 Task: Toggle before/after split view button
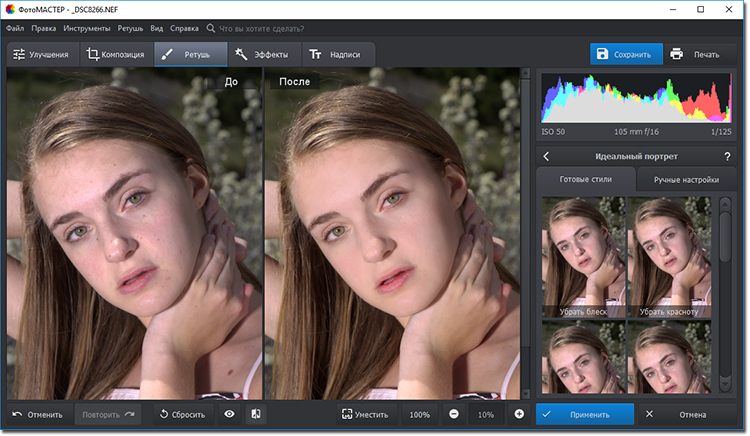[x=256, y=414]
